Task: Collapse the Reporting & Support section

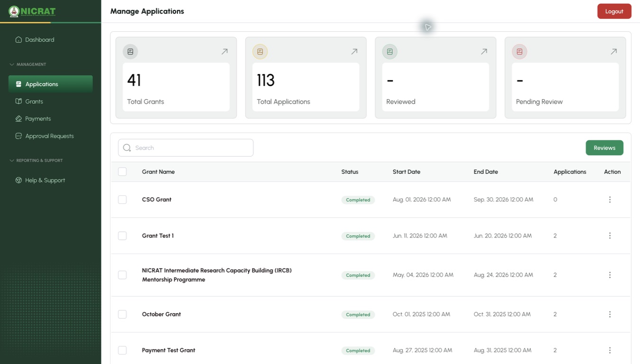Action: [x=36, y=161]
